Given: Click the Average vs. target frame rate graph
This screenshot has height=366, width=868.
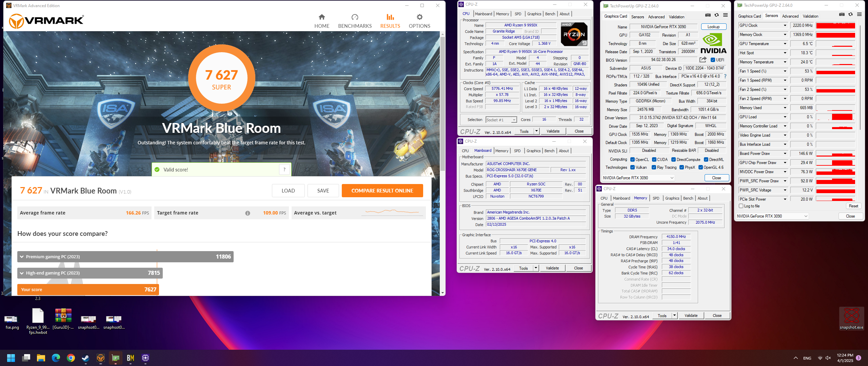Looking at the screenshot, I should [x=392, y=212].
